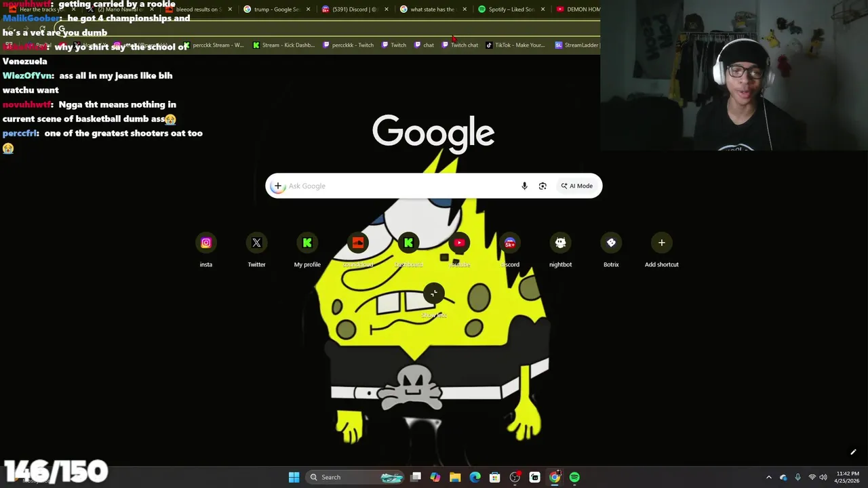The width and height of the screenshot is (868, 488).
Task: Switch to the (5391) Discord tab
Action: 354,9
